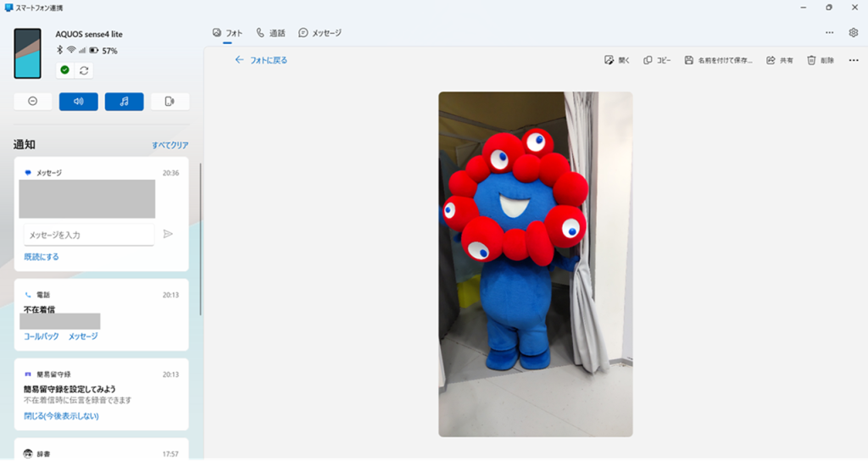Save the photo with 名前を付けて保存
The width and height of the screenshot is (868, 461).
tap(718, 60)
